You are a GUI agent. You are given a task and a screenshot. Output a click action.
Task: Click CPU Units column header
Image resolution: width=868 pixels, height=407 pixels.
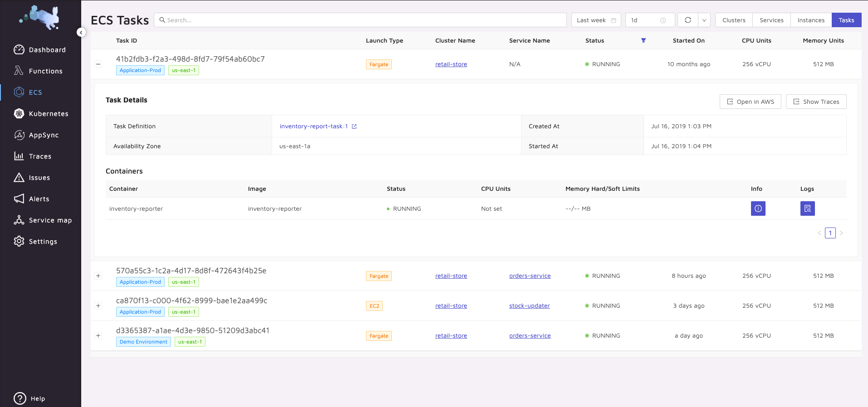(x=756, y=40)
